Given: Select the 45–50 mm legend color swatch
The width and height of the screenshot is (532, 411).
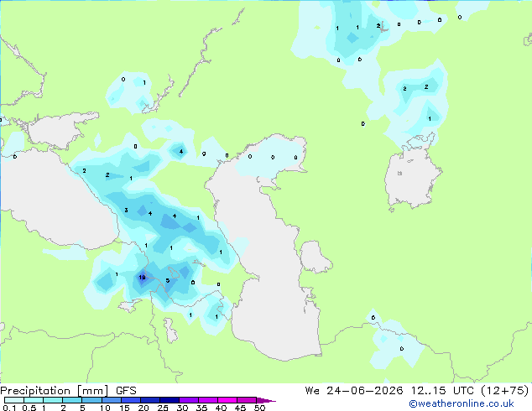Looking at the screenshot, I should point(247,400).
